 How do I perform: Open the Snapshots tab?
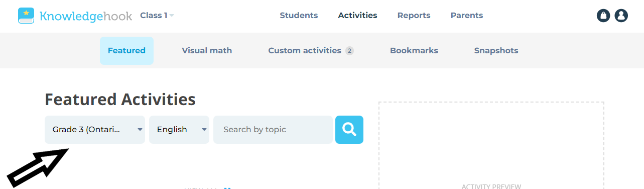pyautogui.click(x=496, y=51)
